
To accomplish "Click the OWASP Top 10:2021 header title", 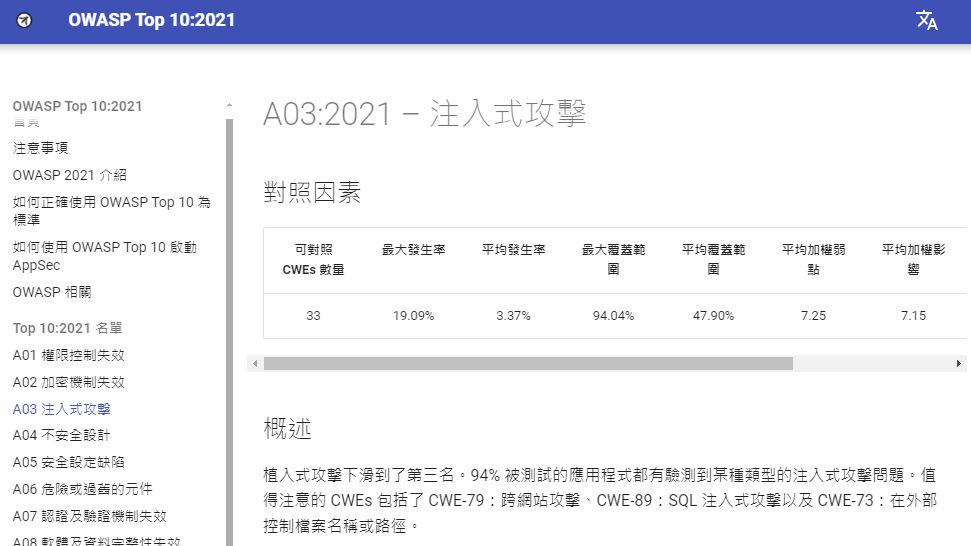I will (152, 20).
